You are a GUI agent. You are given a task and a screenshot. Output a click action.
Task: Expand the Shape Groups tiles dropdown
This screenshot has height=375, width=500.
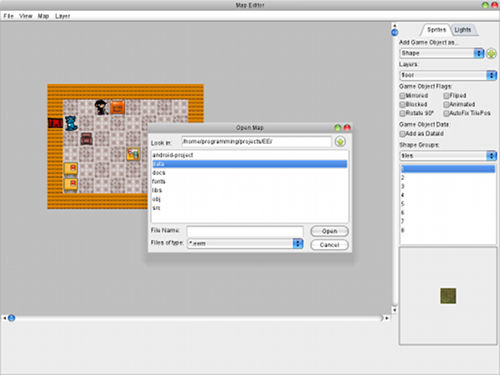click(448, 156)
